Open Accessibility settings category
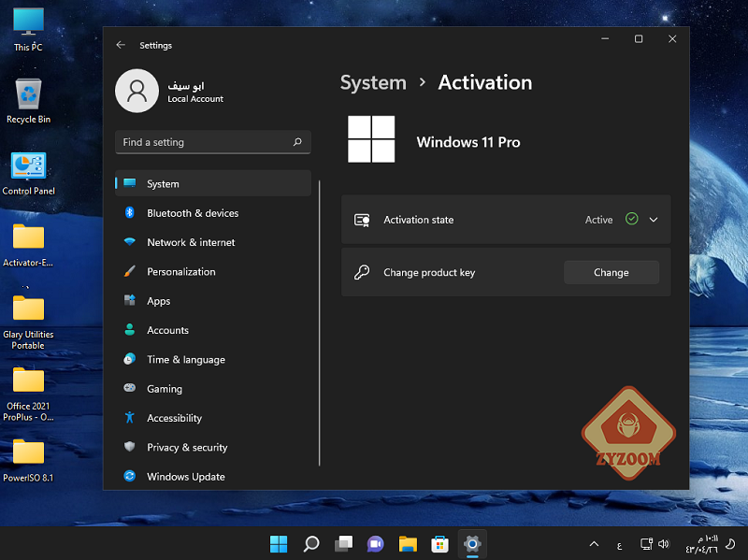The width and height of the screenshot is (748, 560). [213, 417]
